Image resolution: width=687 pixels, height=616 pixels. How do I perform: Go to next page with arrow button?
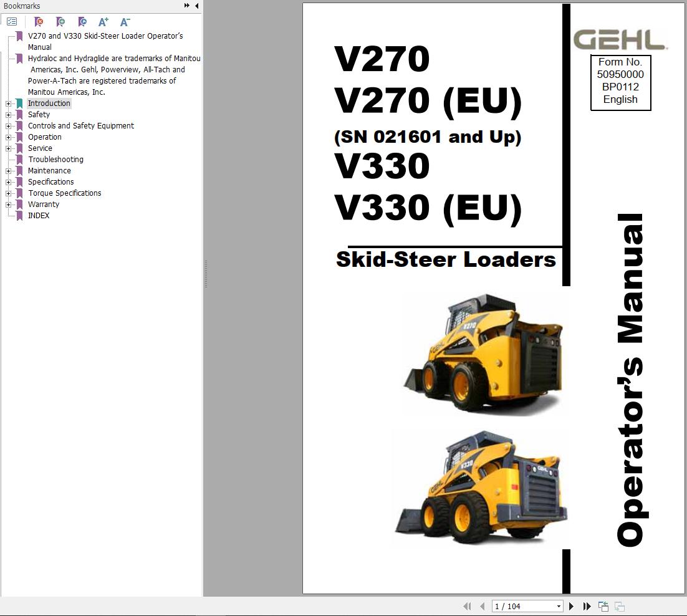(x=572, y=605)
